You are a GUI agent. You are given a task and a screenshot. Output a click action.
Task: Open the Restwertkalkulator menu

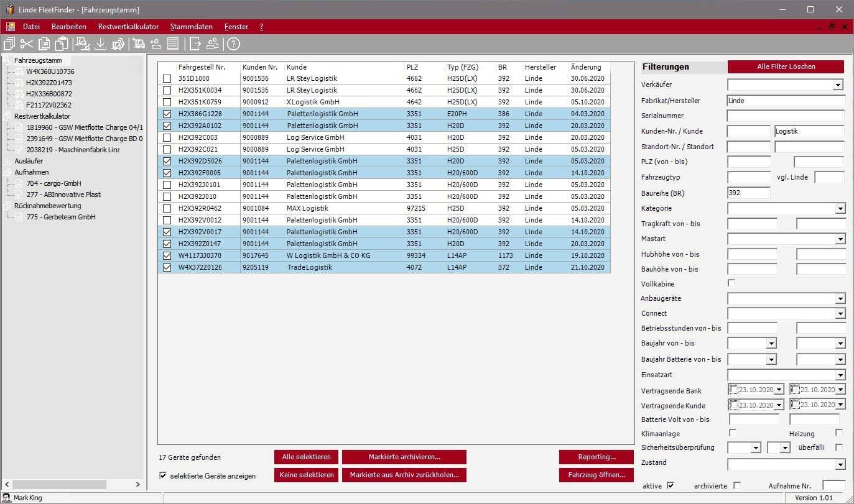[x=128, y=27]
